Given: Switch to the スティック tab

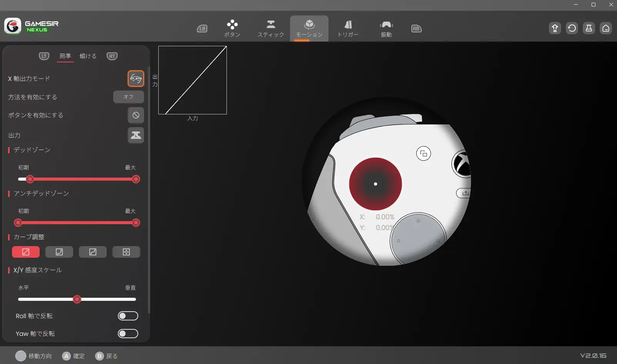Looking at the screenshot, I should pyautogui.click(x=271, y=29).
